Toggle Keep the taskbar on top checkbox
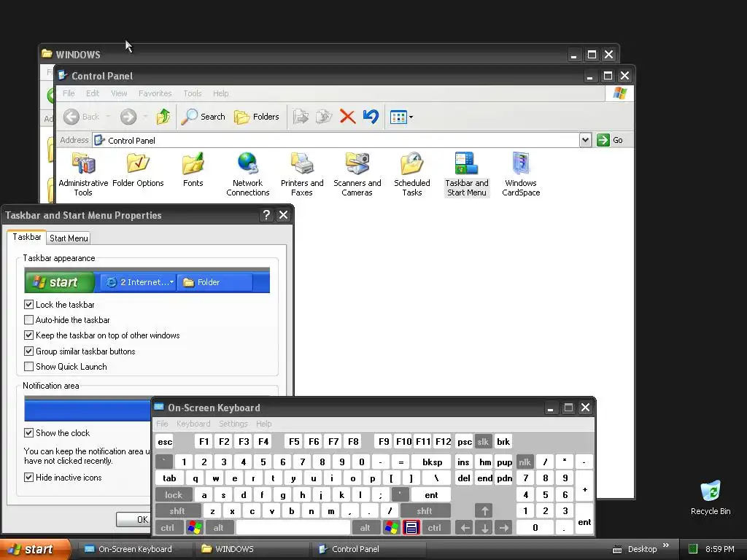Viewport: 747px width, 560px height. [28, 335]
